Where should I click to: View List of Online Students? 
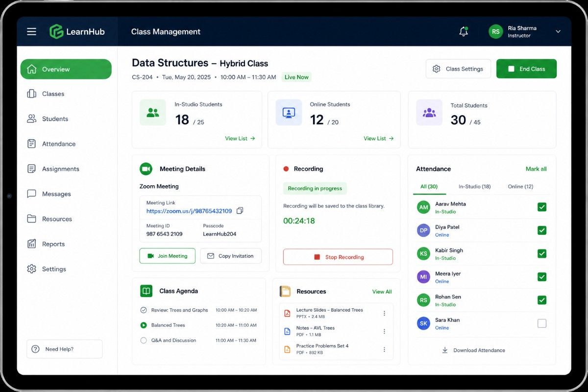[x=379, y=139]
